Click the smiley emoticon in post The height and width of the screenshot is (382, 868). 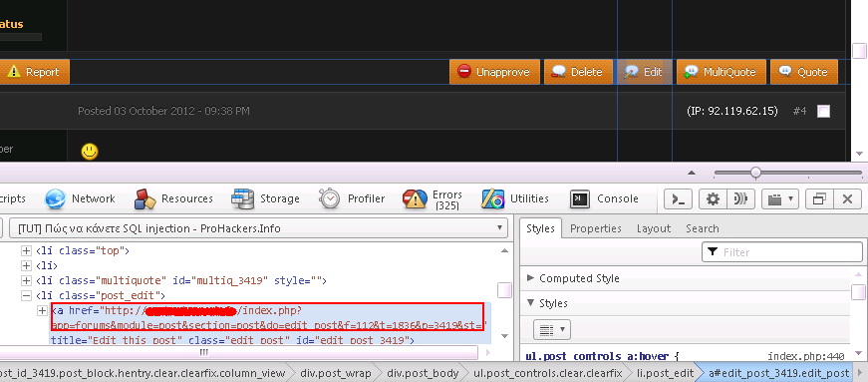[90, 152]
